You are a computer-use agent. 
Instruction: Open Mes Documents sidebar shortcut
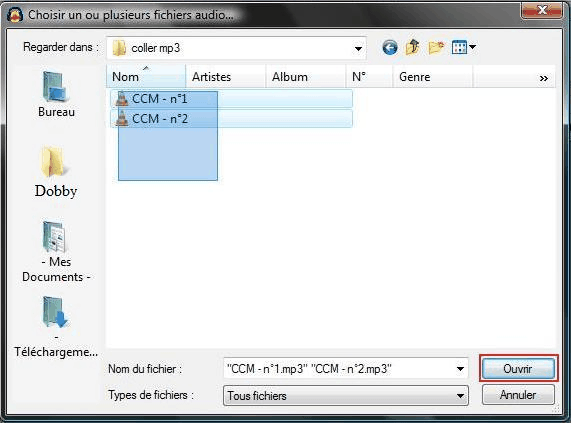click(x=56, y=252)
